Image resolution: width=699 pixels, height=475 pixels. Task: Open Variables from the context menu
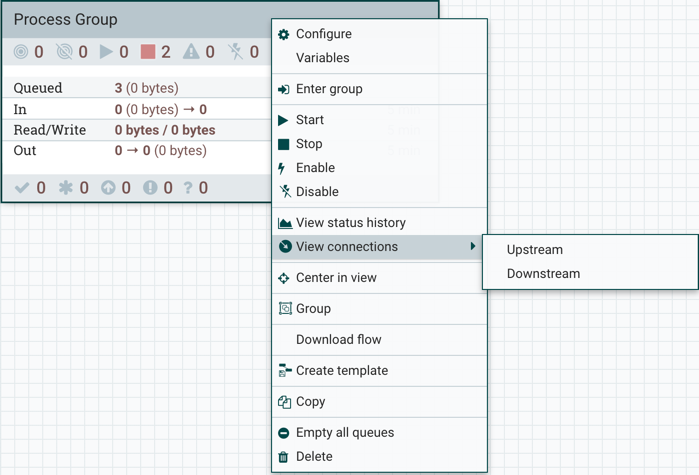[323, 58]
